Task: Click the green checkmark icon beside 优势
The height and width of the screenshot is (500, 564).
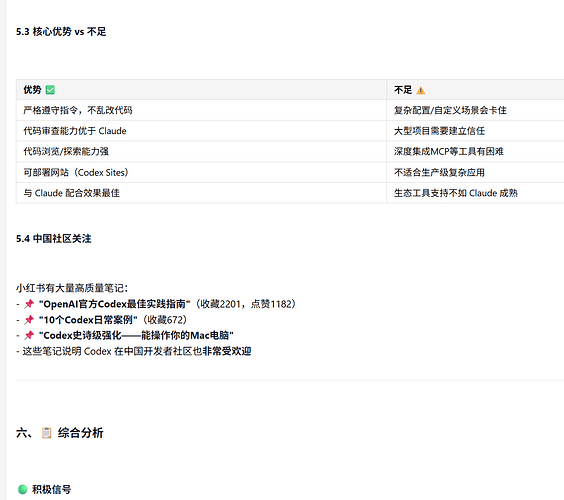Action: (50, 90)
